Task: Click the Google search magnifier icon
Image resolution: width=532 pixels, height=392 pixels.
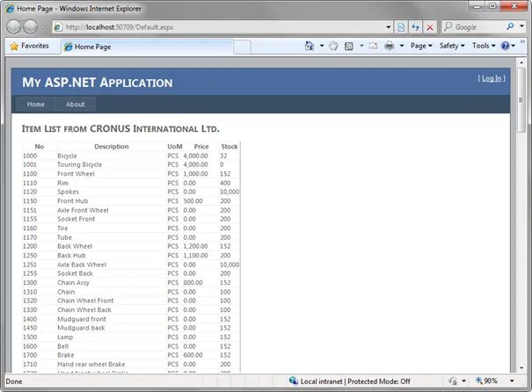Action: coord(510,26)
